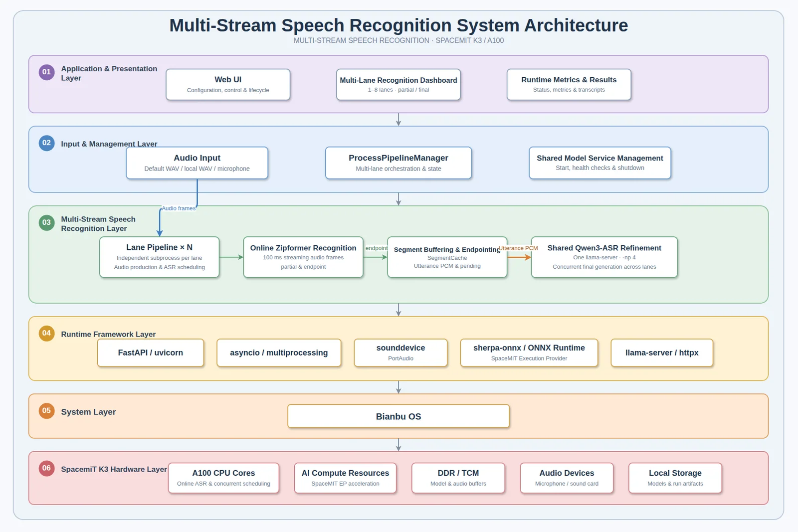This screenshot has height=532, width=798.
Task: Select sherpa-onnx / ONNX Runtime box
Action: pyautogui.click(x=529, y=353)
